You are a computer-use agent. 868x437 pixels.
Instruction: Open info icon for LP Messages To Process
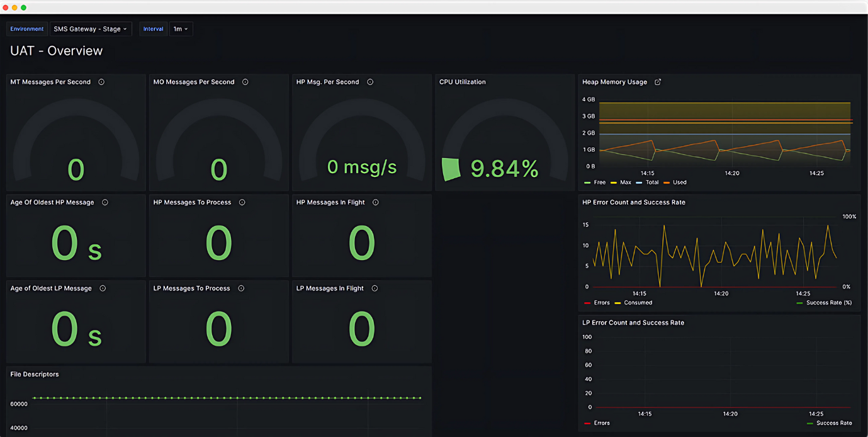tap(241, 288)
